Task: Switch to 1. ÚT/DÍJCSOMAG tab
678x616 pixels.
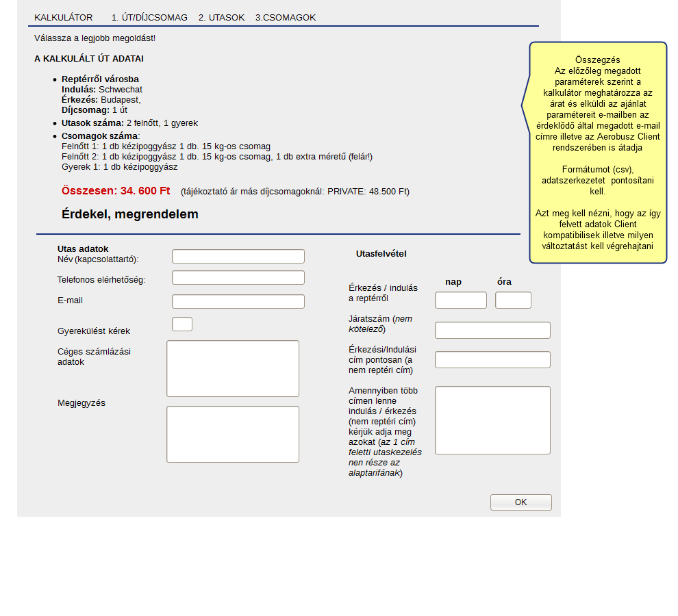Action: 149,18
